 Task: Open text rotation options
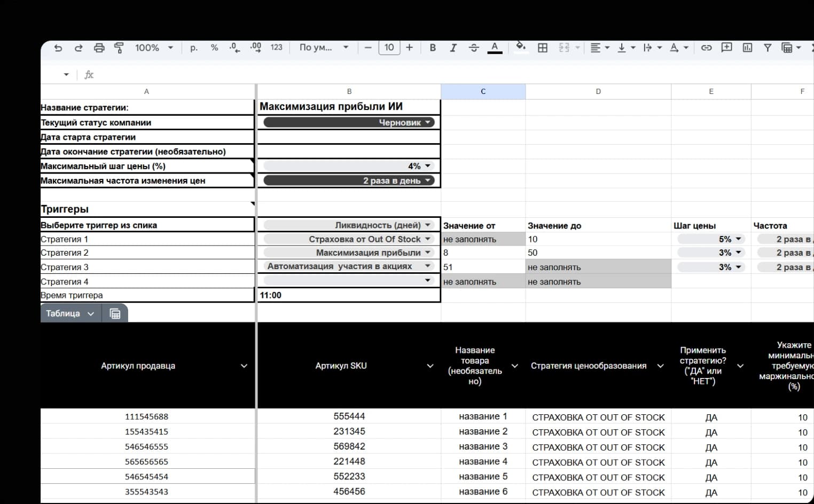679,48
